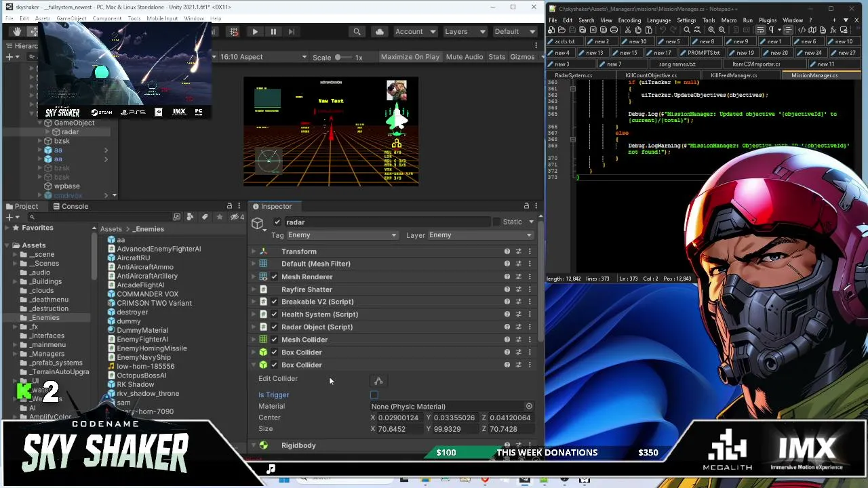This screenshot has width=868, height=488.
Task: Open Unity search magnifier icon
Action: 357,32
